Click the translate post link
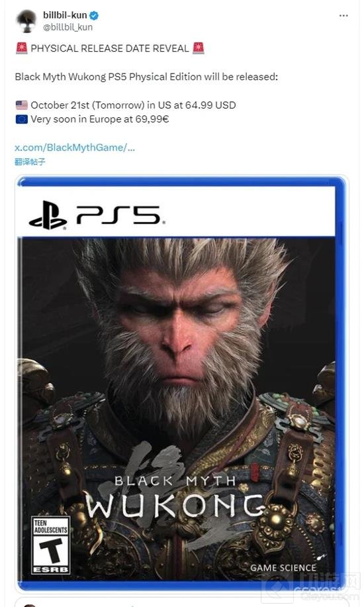 click(30, 162)
